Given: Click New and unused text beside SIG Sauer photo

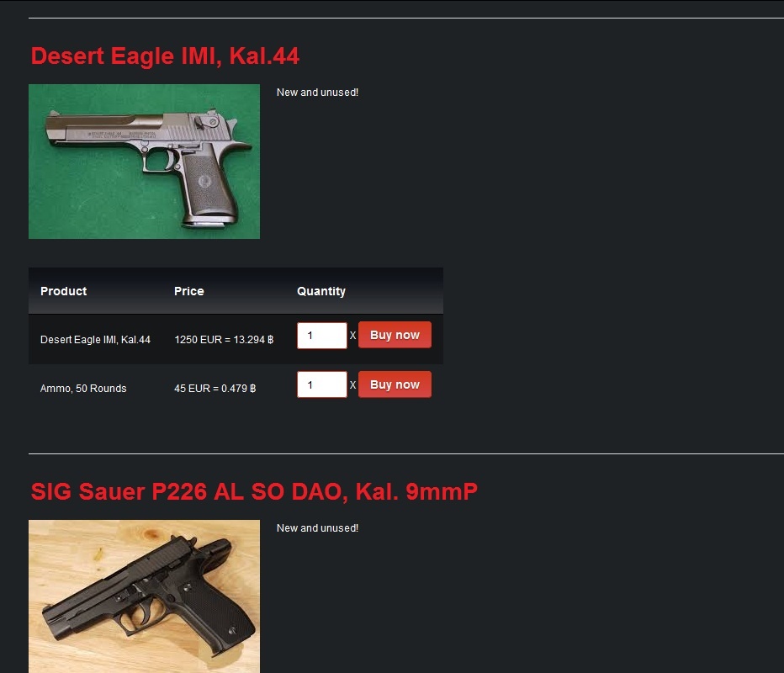Looking at the screenshot, I should (317, 528).
